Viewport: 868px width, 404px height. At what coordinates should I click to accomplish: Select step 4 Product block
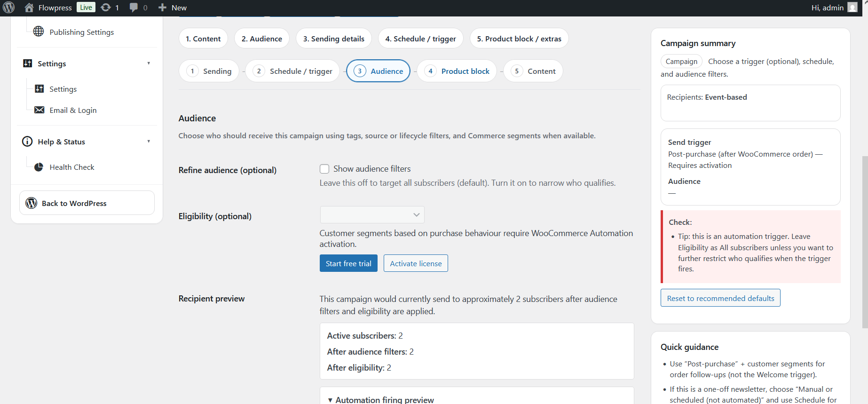point(457,71)
